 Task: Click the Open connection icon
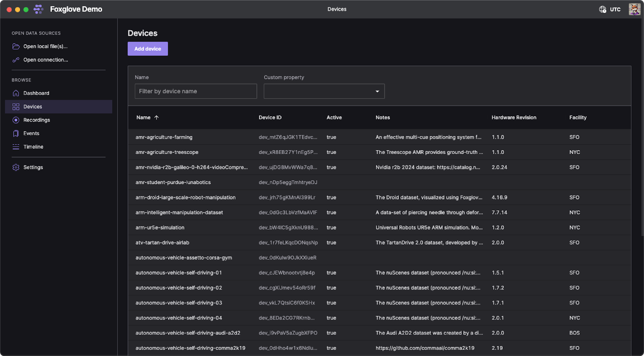pyautogui.click(x=16, y=60)
